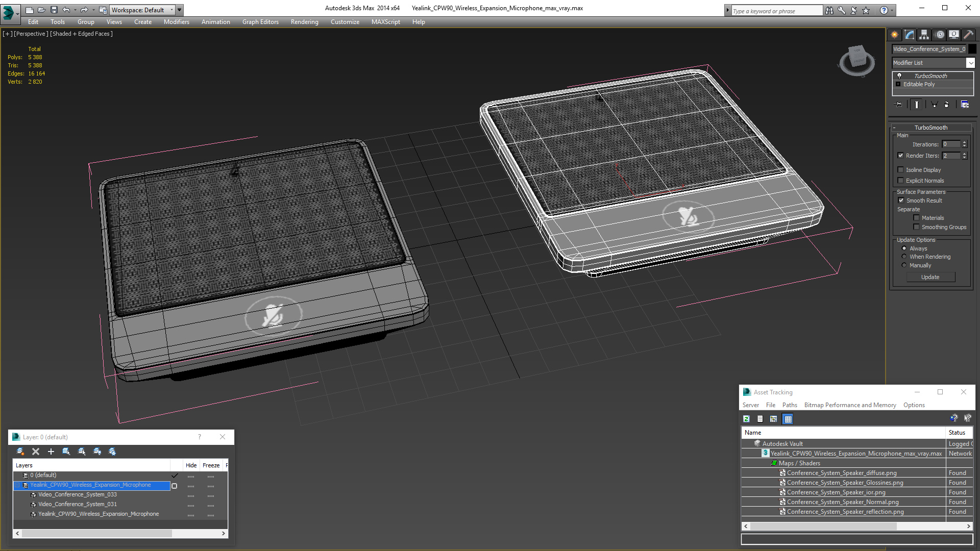980x551 pixels.
Task: Select the When Rendering radio button
Action: point(904,257)
